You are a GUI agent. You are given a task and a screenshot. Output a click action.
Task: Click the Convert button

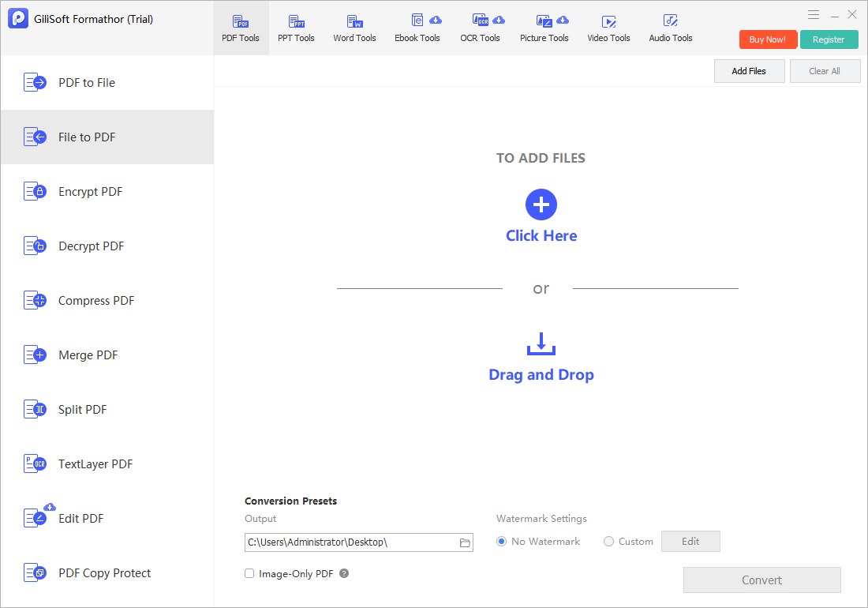point(761,580)
